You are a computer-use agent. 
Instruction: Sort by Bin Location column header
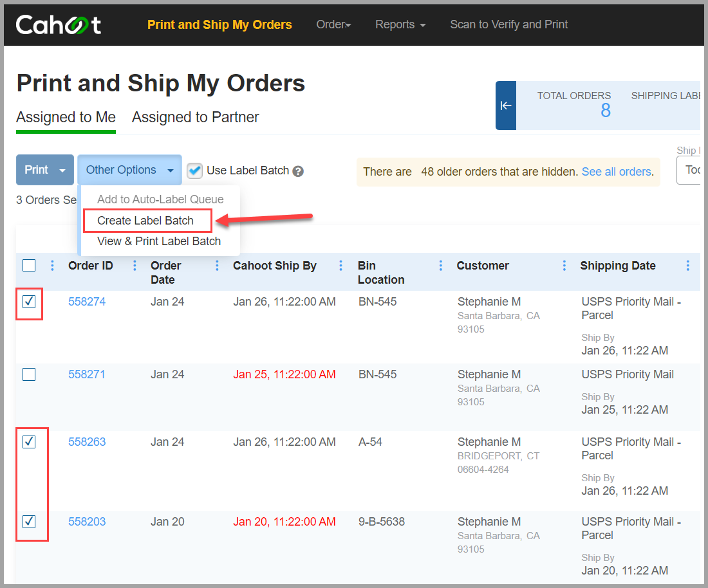pyautogui.click(x=380, y=273)
